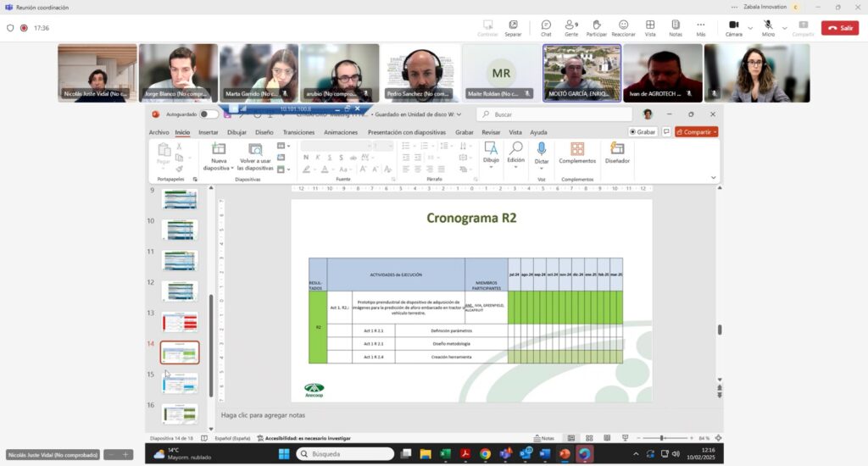Click Enrique Moltó García video tile
The width and height of the screenshot is (868, 466).
581,73
